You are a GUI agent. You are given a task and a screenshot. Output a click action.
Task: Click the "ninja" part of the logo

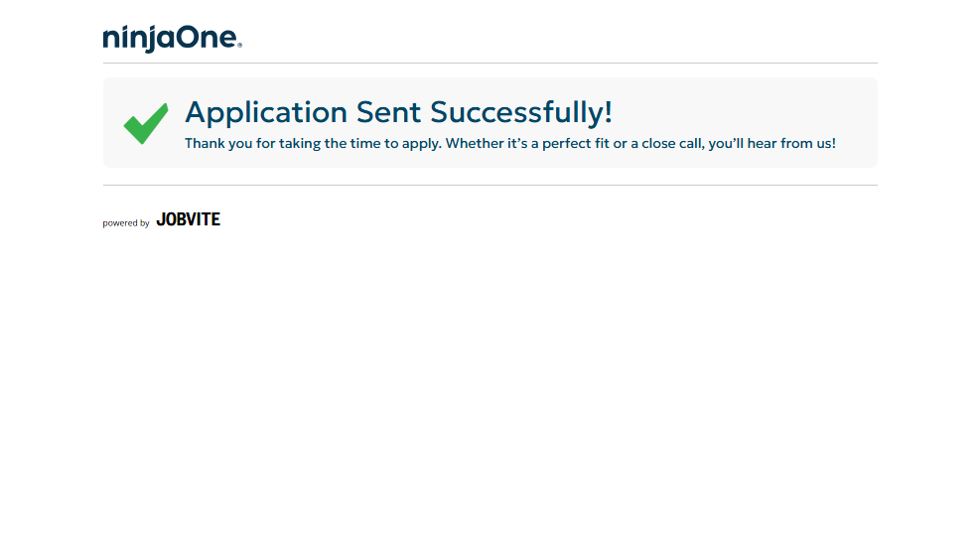140,39
